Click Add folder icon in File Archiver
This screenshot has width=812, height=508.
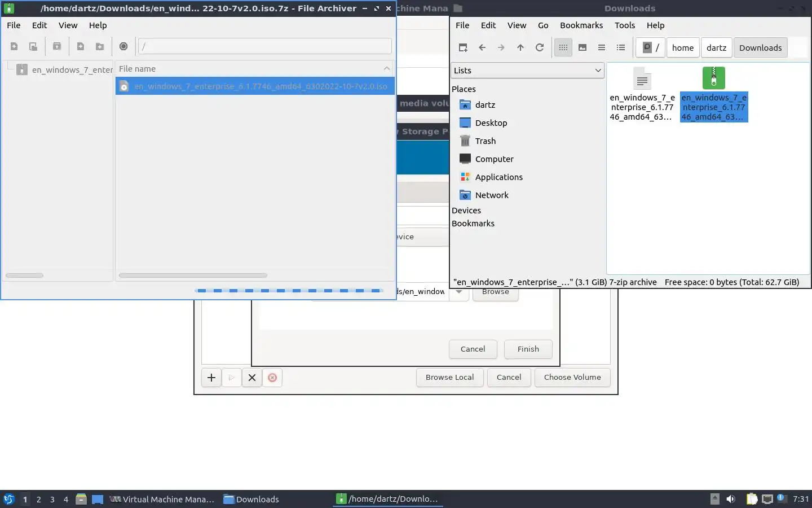100,46
